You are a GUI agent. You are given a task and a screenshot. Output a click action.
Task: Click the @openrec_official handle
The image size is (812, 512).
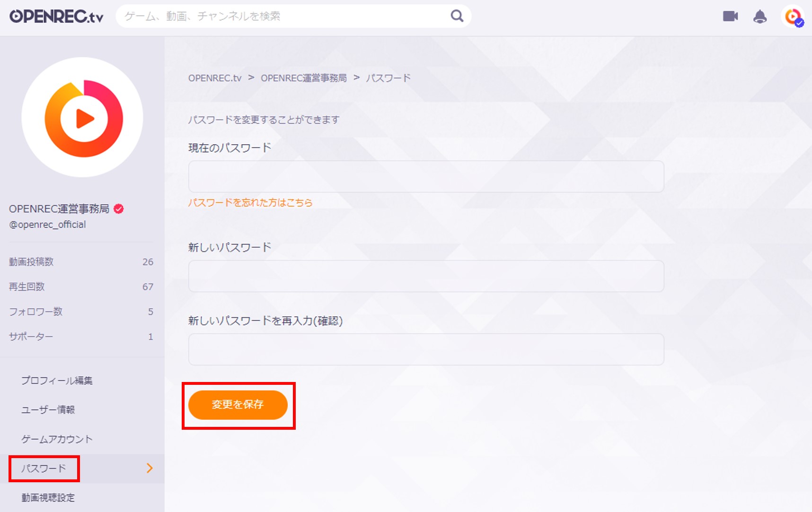pyautogui.click(x=47, y=225)
